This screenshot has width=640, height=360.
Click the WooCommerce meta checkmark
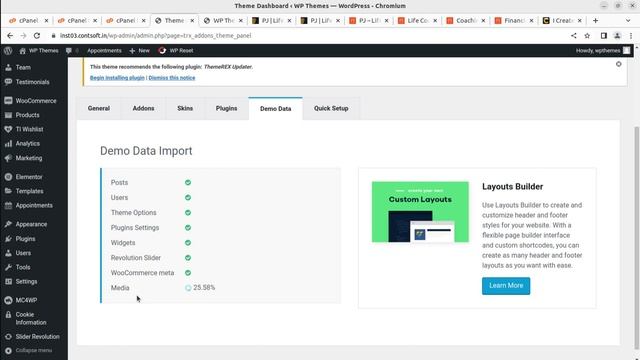pyautogui.click(x=188, y=273)
